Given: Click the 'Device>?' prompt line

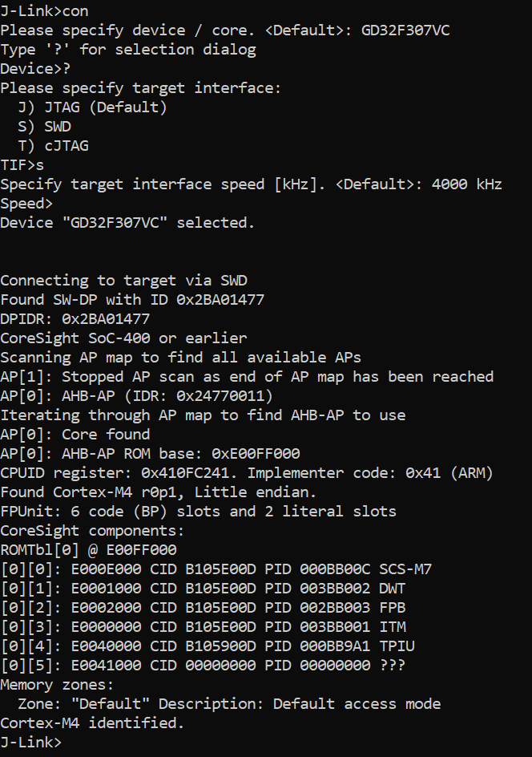Looking at the screenshot, I should (35, 68).
